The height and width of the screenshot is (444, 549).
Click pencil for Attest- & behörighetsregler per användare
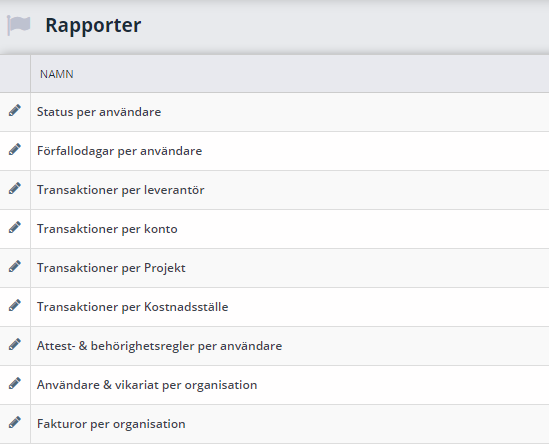15,344
